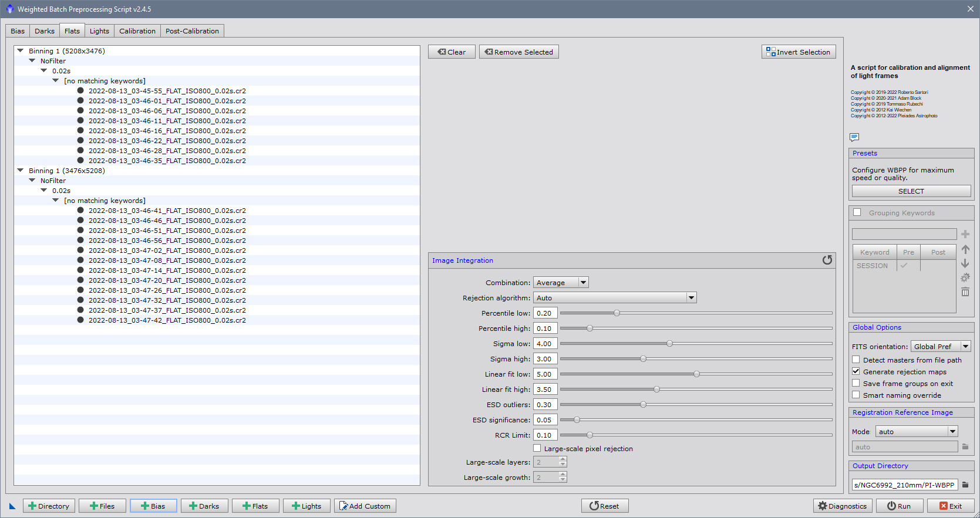Open the FITS orientation dropdown
Viewport: 980px width, 518px height.
tap(941, 346)
